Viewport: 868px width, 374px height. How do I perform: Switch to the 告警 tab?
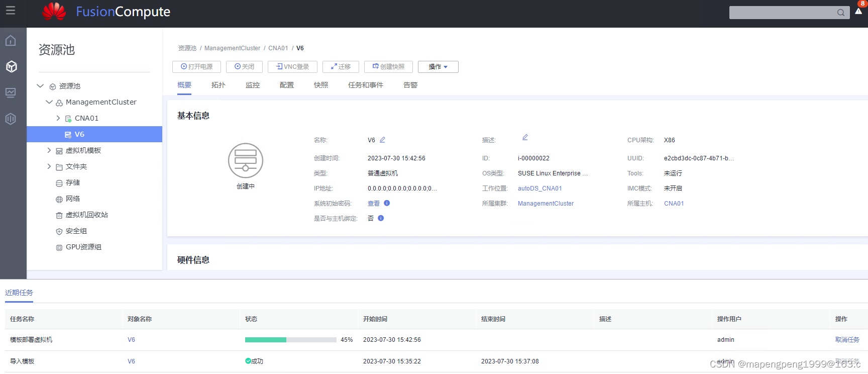(410, 85)
